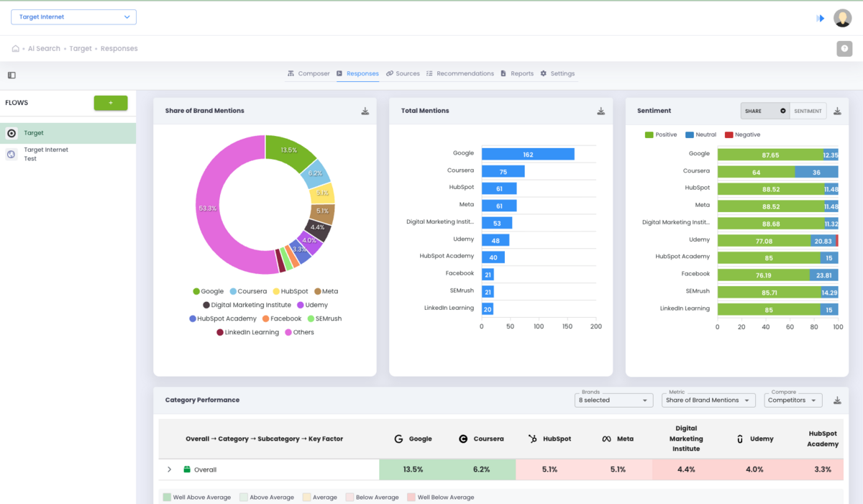
Task: Click the green Google 13.5% donut segment
Action: tap(289, 150)
